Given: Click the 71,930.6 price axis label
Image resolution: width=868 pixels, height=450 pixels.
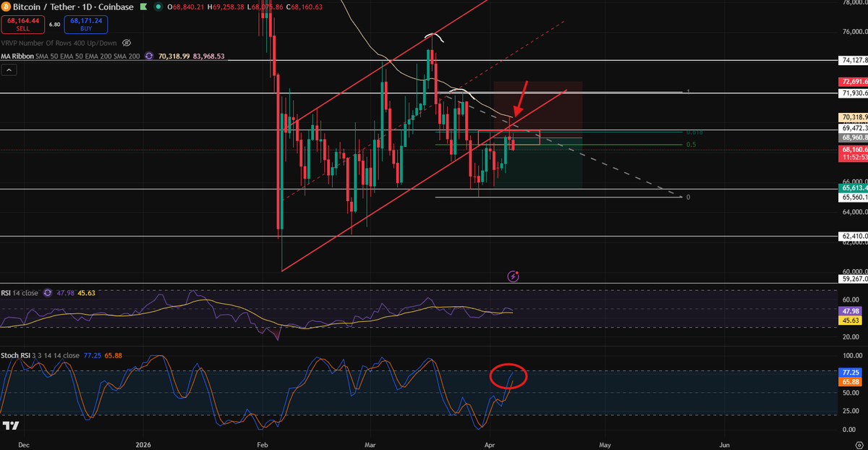Looking at the screenshot, I should pos(853,93).
